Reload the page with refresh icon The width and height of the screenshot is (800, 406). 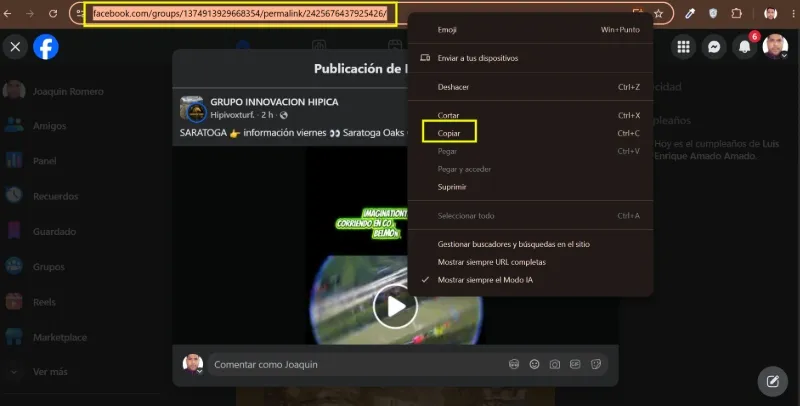(53, 14)
